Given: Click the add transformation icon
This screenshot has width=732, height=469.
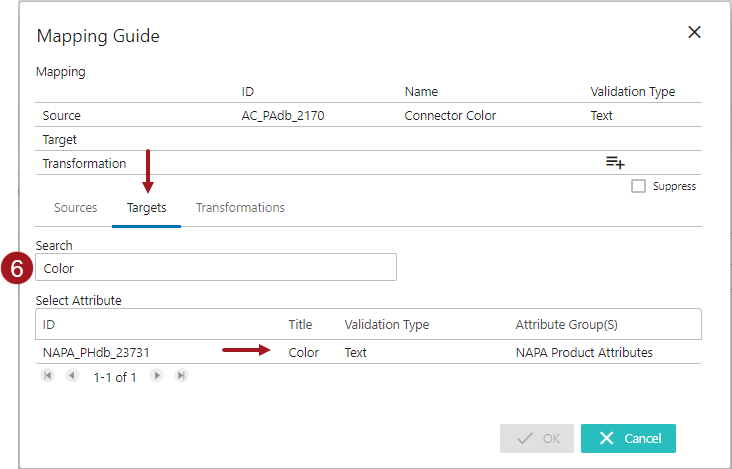Looking at the screenshot, I should 615,163.
